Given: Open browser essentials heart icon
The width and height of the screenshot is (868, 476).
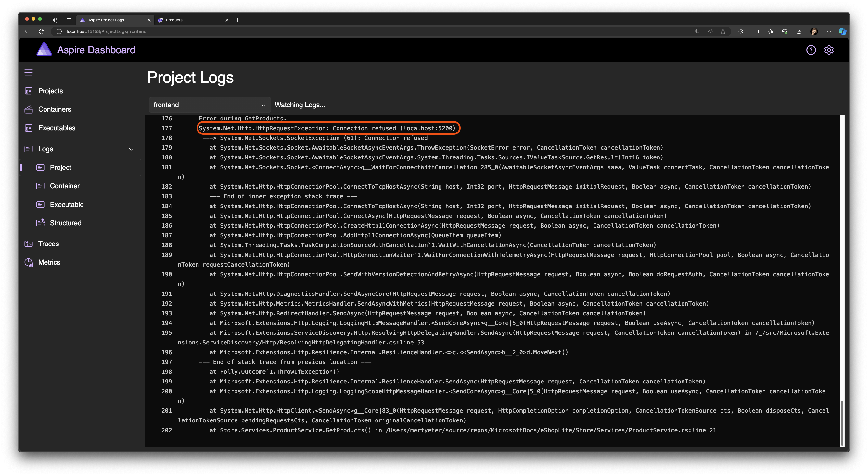Looking at the screenshot, I should (x=785, y=31).
